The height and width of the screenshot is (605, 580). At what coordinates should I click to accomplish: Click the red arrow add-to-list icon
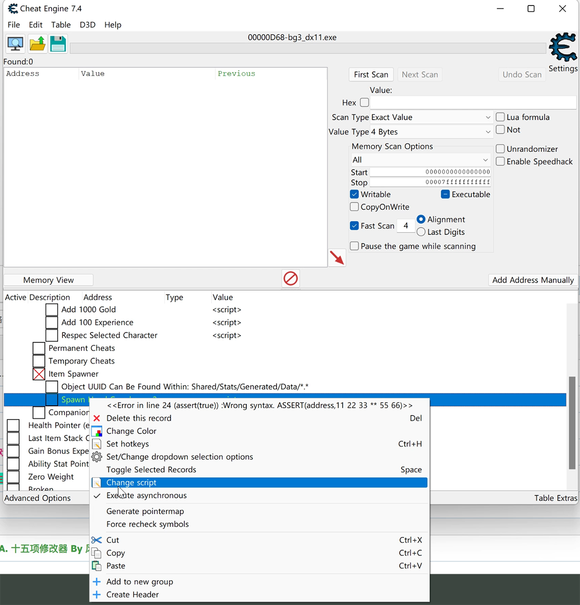337,257
